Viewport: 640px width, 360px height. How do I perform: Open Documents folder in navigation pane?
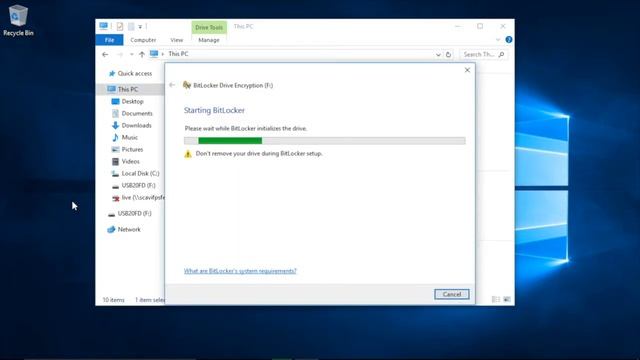pos(137,113)
